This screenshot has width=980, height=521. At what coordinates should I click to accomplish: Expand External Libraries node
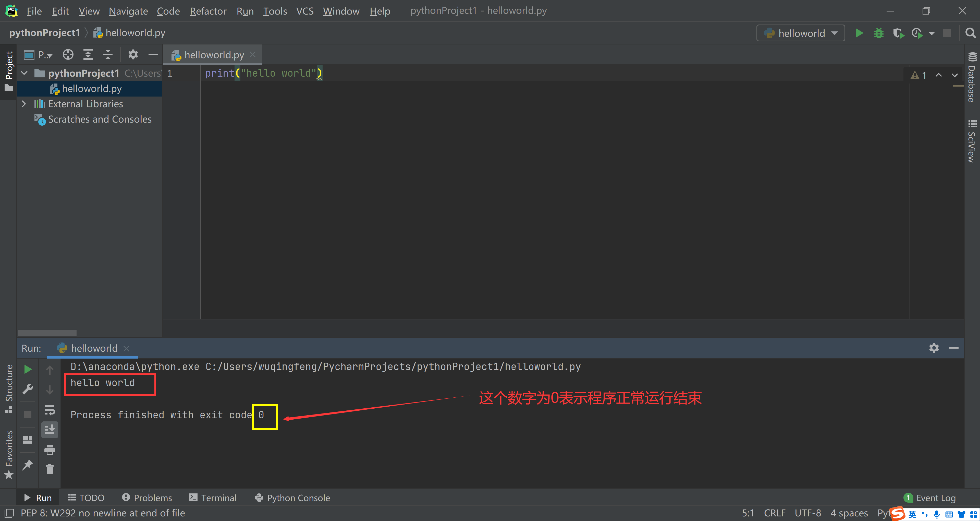pyautogui.click(x=23, y=104)
